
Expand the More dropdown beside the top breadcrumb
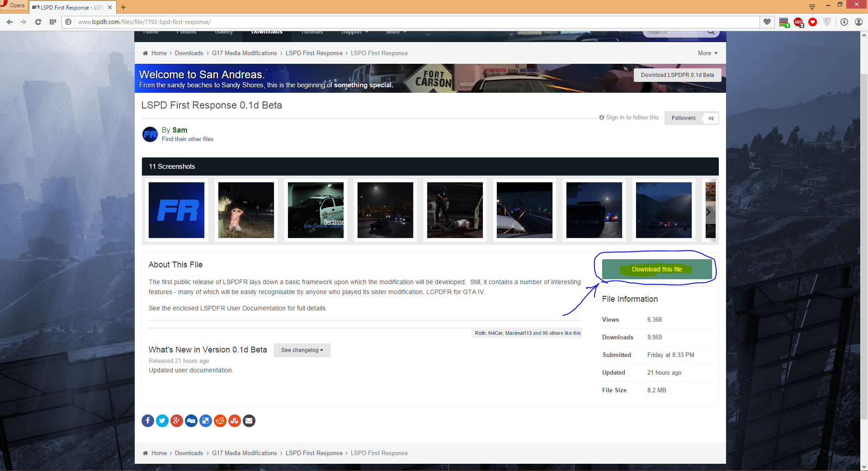[x=708, y=53]
